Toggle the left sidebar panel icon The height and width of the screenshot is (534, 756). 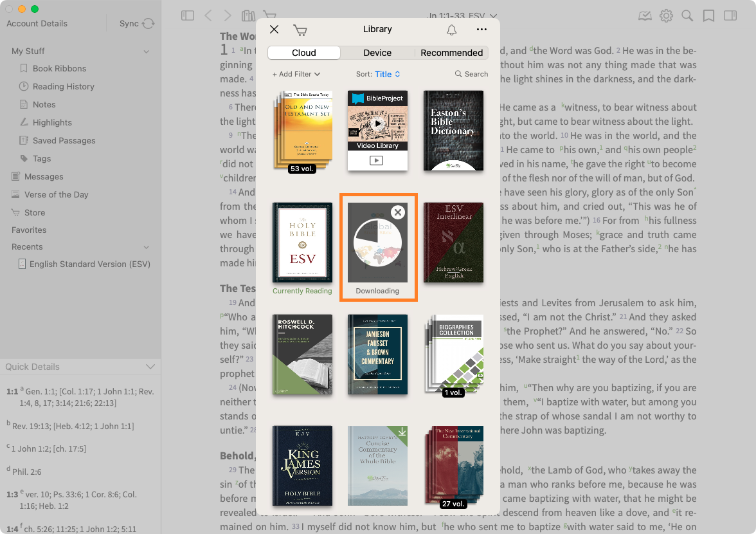tap(188, 15)
